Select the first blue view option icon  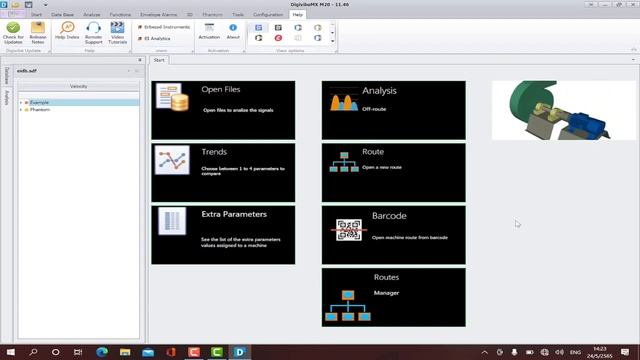click(259, 27)
